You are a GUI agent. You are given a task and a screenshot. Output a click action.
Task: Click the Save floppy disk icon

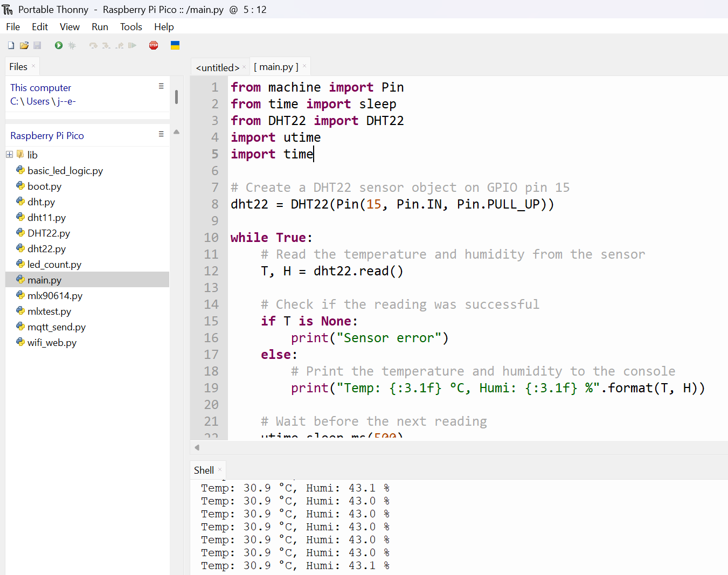(37, 46)
